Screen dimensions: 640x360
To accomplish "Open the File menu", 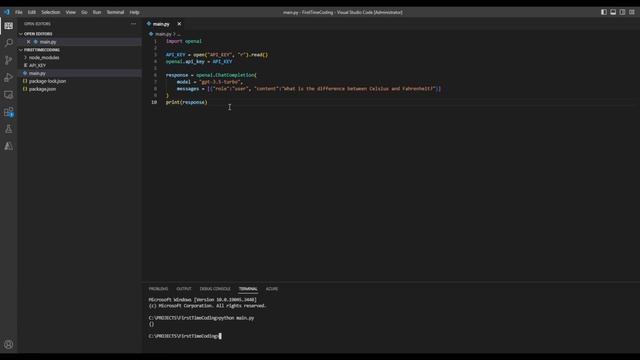I will [x=19, y=12].
